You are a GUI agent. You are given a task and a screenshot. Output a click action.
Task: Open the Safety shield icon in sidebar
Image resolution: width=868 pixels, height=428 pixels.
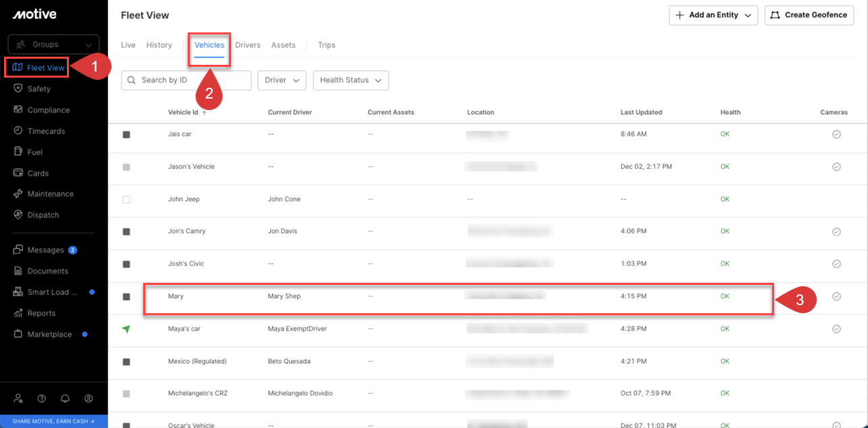click(x=18, y=88)
